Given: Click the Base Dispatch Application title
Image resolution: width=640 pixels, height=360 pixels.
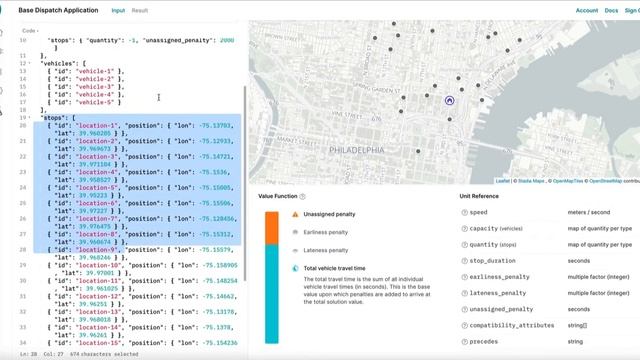Looking at the screenshot, I should pyautogui.click(x=58, y=10).
